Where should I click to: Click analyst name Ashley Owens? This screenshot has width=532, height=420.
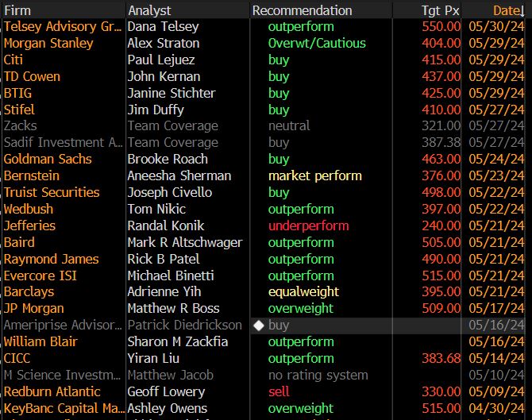[168, 408]
